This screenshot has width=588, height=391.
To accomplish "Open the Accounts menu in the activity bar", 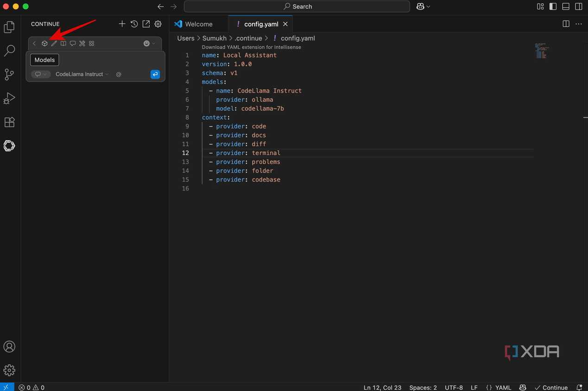I will click(x=9, y=347).
